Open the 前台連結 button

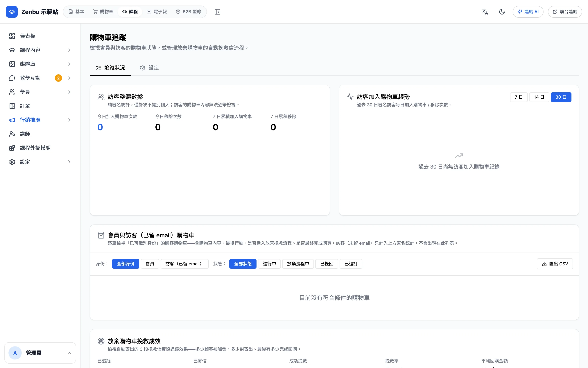[x=565, y=12]
